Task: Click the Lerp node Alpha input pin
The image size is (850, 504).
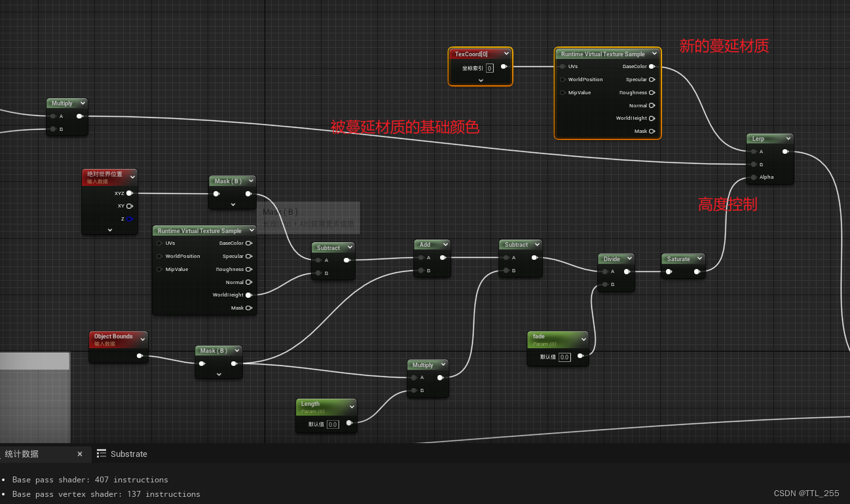Action: coord(753,177)
